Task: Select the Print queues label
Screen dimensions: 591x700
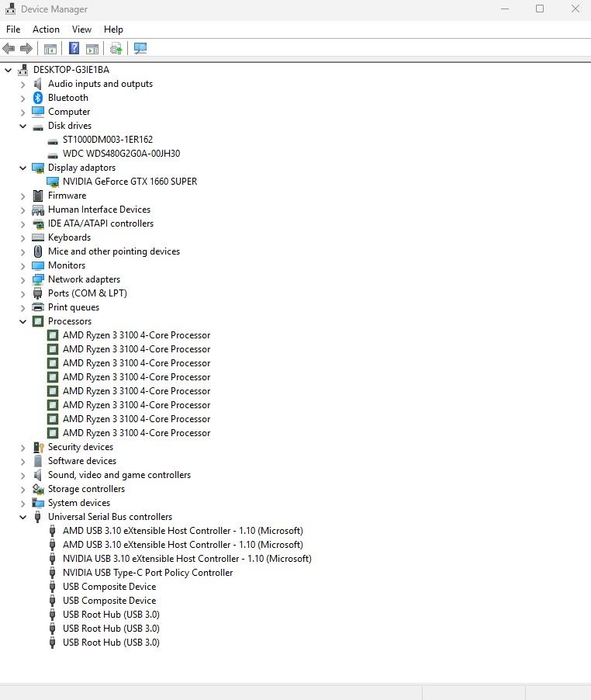Action: [x=74, y=307]
